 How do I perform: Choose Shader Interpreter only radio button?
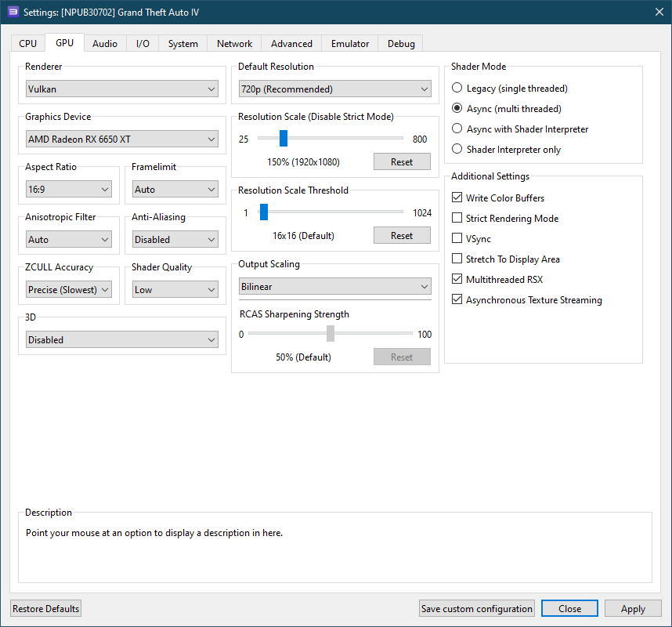[x=457, y=150]
